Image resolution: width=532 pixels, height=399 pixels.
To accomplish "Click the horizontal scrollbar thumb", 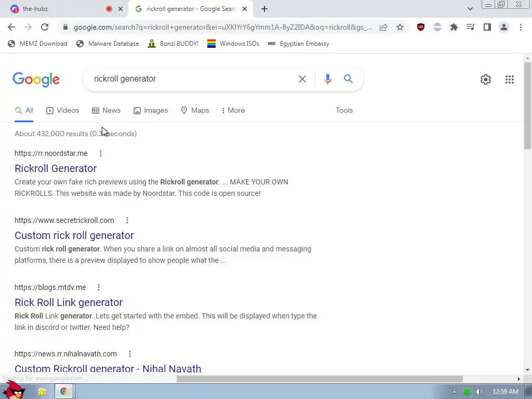I will click(x=320, y=379).
